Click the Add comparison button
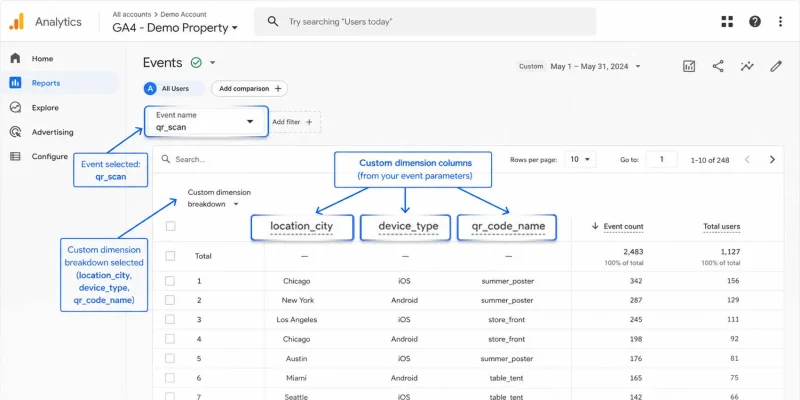 [249, 88]
